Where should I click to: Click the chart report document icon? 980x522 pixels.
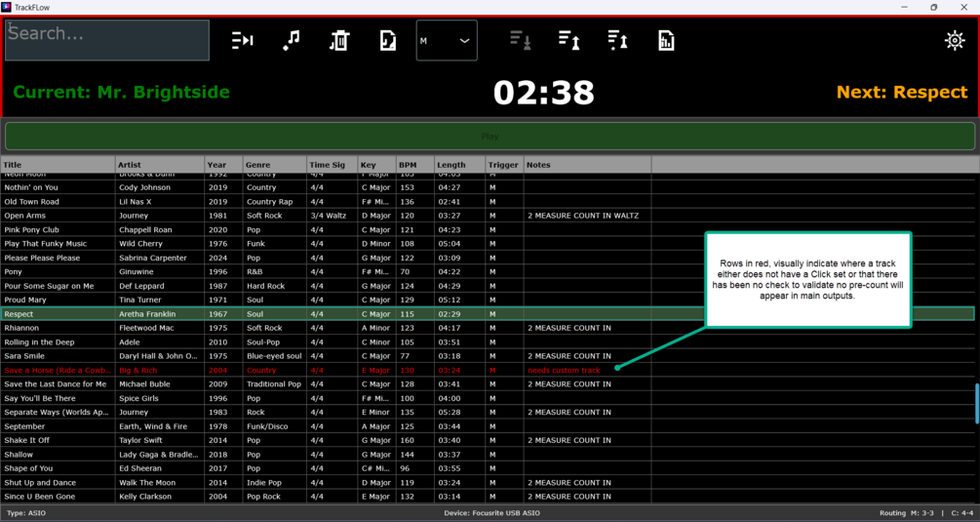(666, 41)
